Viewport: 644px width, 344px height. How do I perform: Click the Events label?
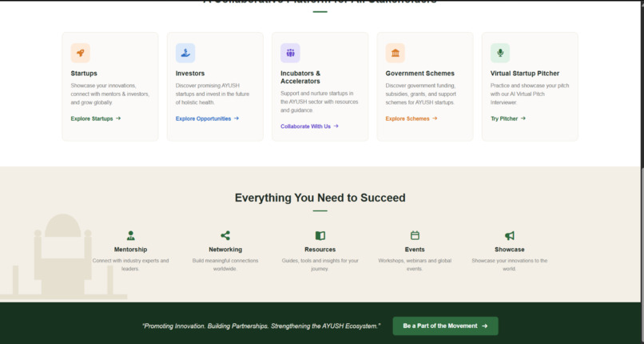click(415, 250)
